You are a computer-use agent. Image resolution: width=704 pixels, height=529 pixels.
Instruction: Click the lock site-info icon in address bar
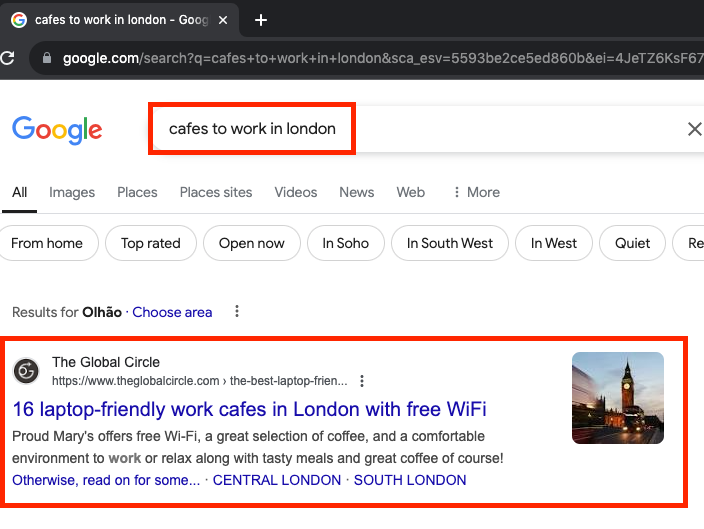click(47, 58)
